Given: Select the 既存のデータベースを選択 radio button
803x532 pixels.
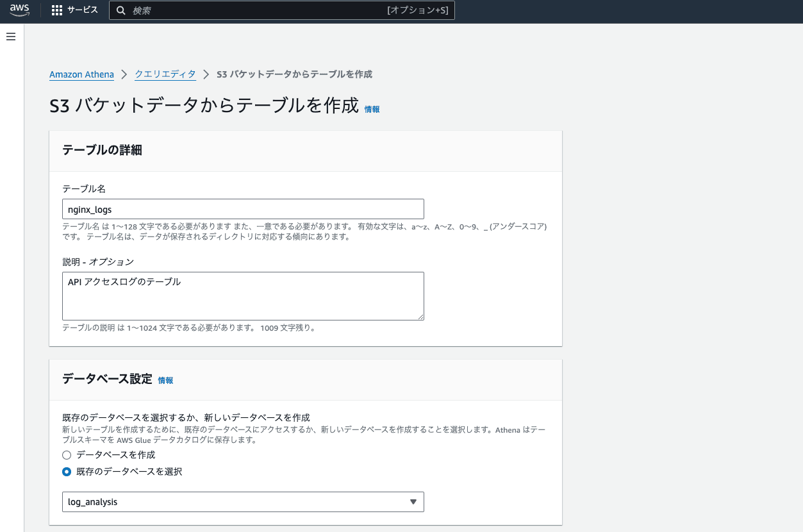Looking at the screenshot, I should (x=66, y=471).
